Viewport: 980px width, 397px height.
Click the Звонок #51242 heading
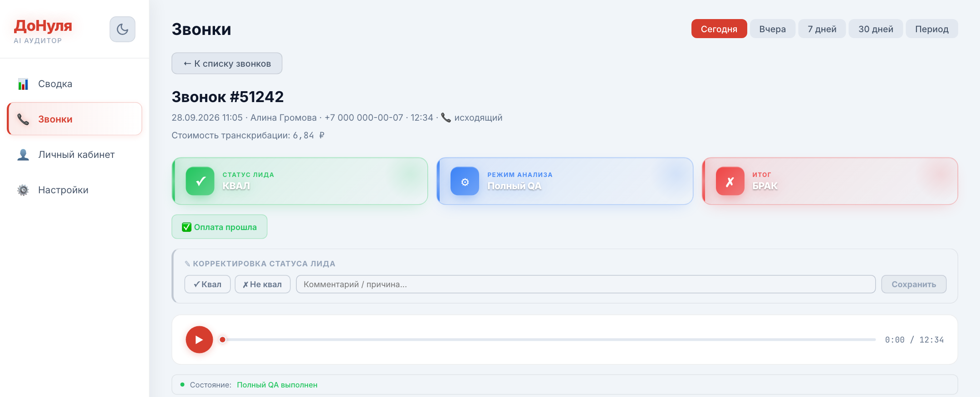(x=228, y=97)
